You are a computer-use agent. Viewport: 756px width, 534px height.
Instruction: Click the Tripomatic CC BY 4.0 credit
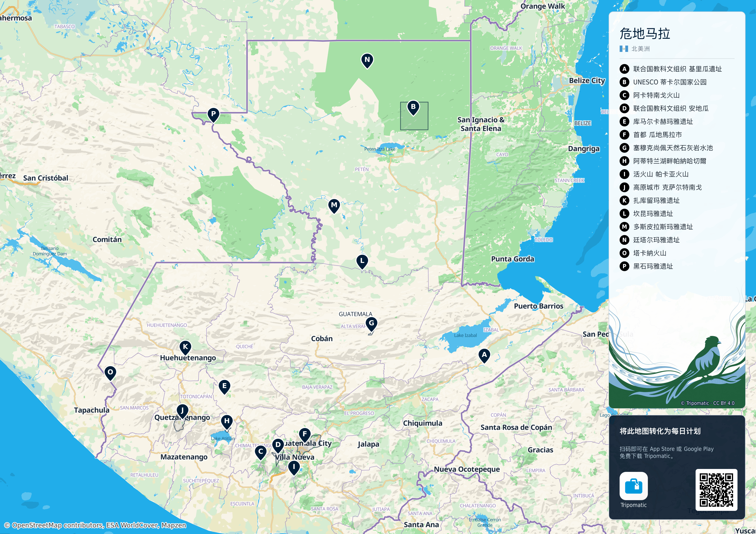pyautogui.click(x=707, y=403)
